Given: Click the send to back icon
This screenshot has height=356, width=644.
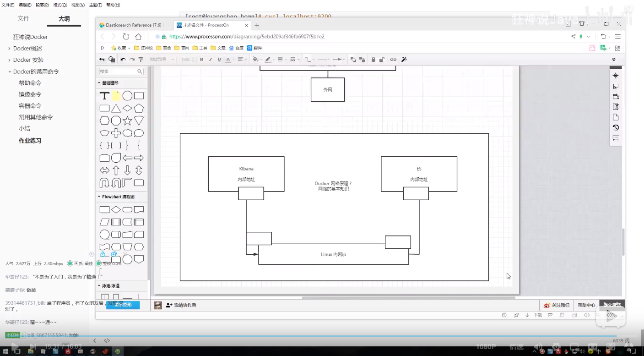Looking at the screenshot, I should click(362, 60).
